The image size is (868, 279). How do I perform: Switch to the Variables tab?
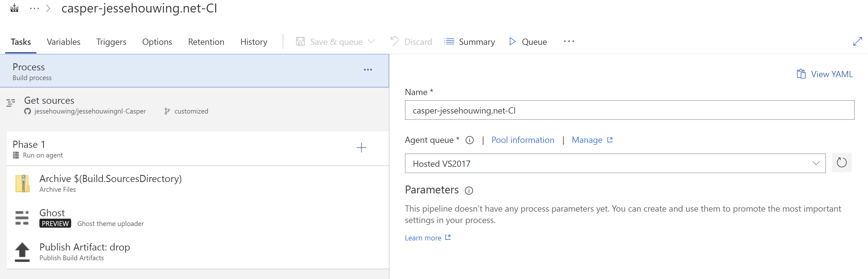click(63, 42)
